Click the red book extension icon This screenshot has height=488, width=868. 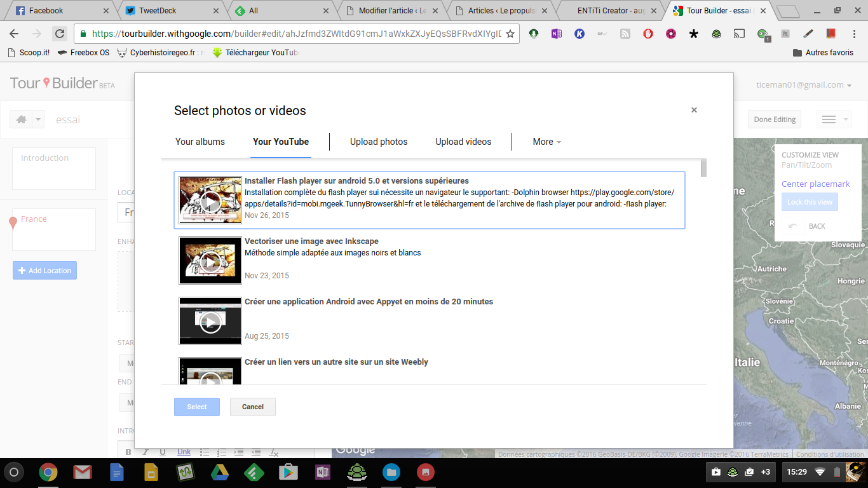pos(831,34)
